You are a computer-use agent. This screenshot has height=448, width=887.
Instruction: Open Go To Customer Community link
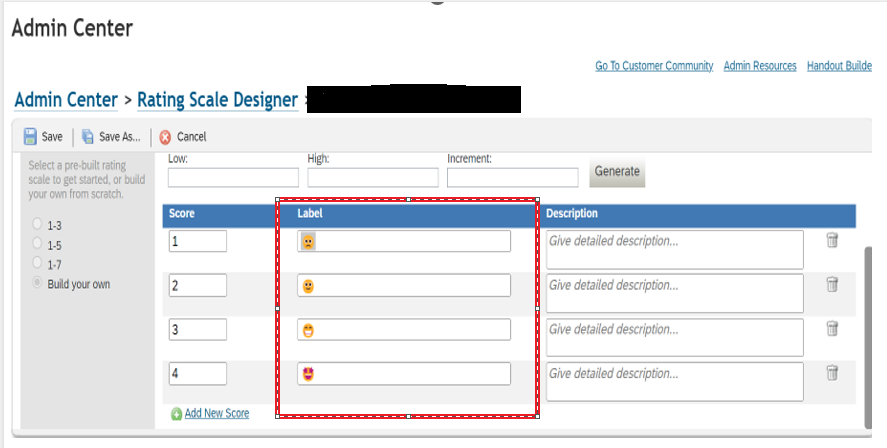pyautogui.click(x=654, y=66)
